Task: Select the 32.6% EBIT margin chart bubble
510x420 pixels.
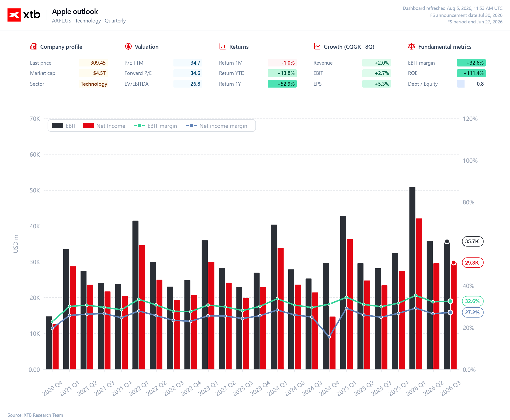Action: [473, 301]
